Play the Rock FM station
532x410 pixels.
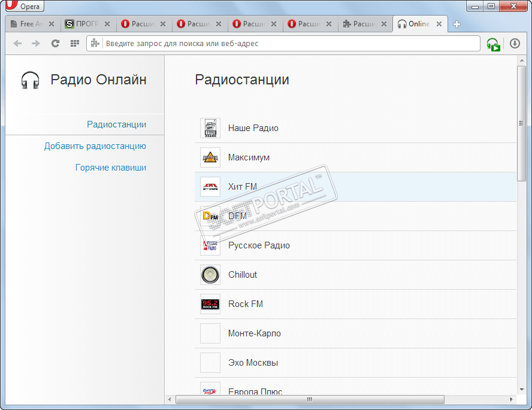coord(356,304)
